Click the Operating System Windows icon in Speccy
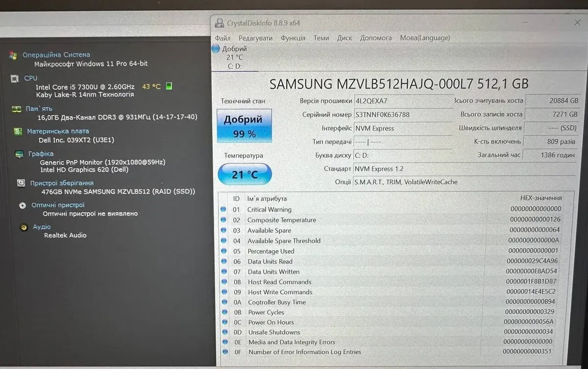 [x=13, y=55]
